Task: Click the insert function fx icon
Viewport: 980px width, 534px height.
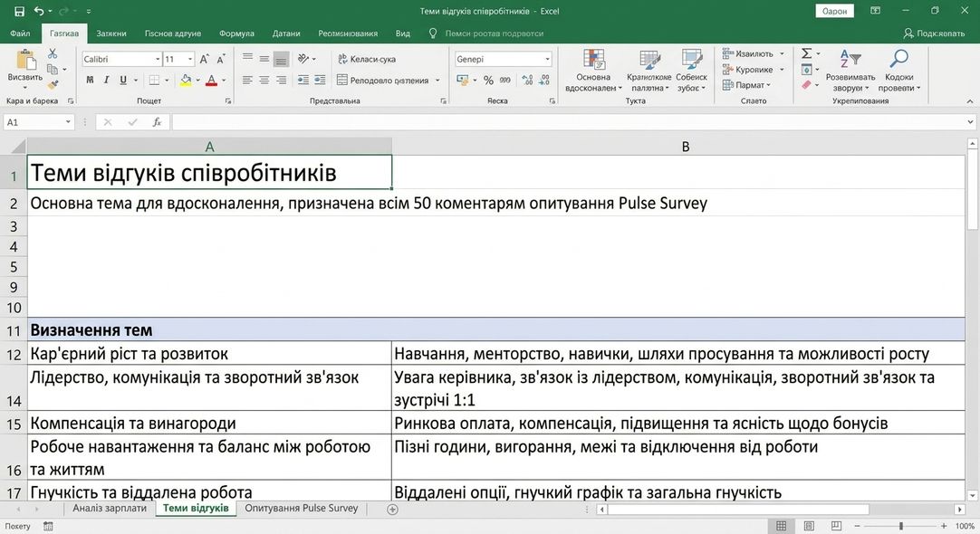Action: pyautogui.click(x=157, y=122)
